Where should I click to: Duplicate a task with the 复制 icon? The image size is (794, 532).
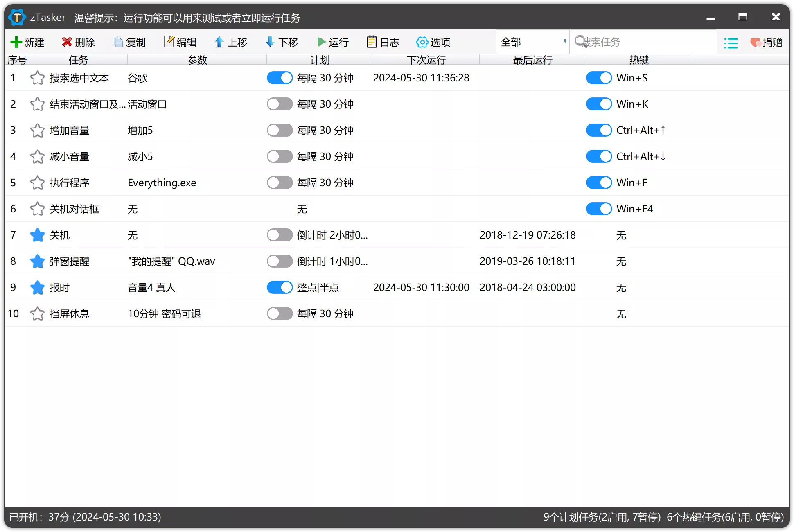tap(129, 42)
